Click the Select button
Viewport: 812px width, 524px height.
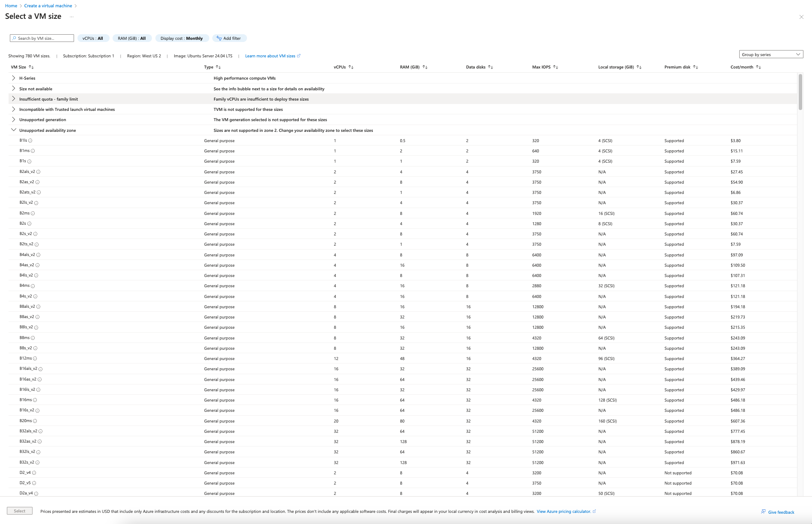click(20, 511)
